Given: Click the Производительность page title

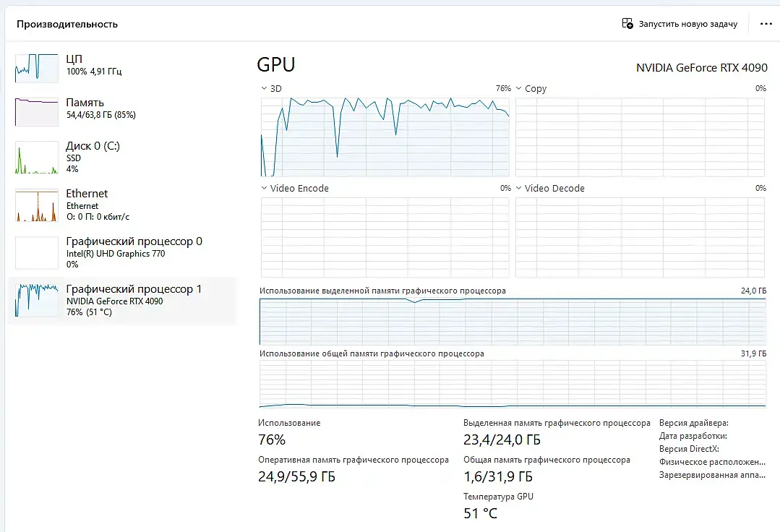Looking at the screenshot, I should tap(67, 24).
